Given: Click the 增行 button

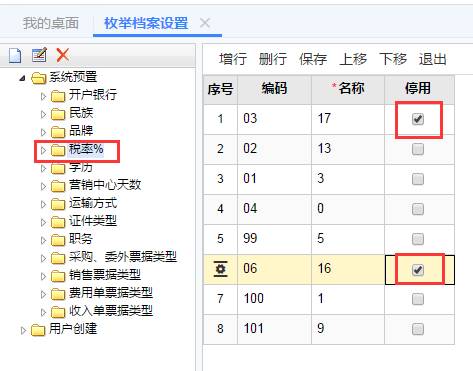Looking at the screenshot, I should pos(233,59).
